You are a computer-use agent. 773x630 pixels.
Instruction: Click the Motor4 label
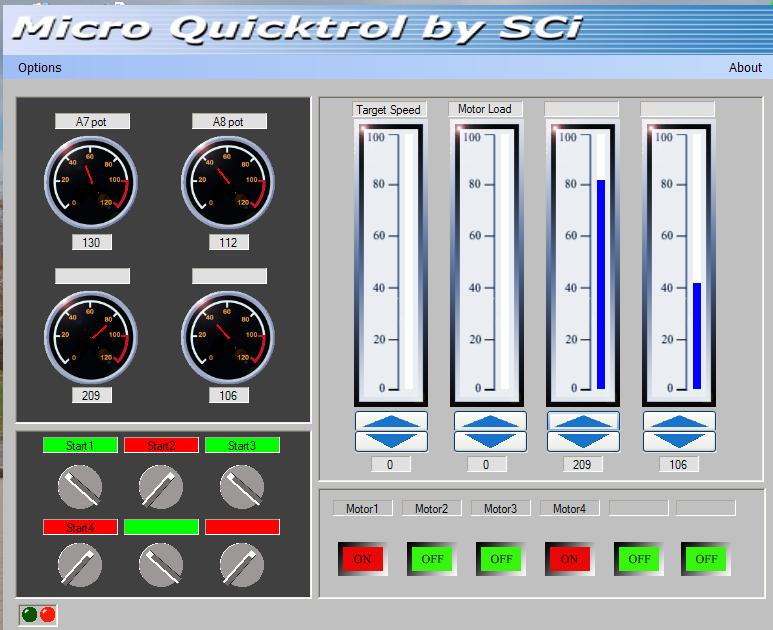tap(569, 508)
